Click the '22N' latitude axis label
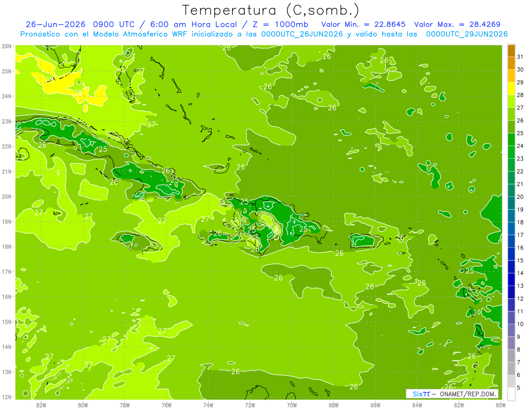 7,146
